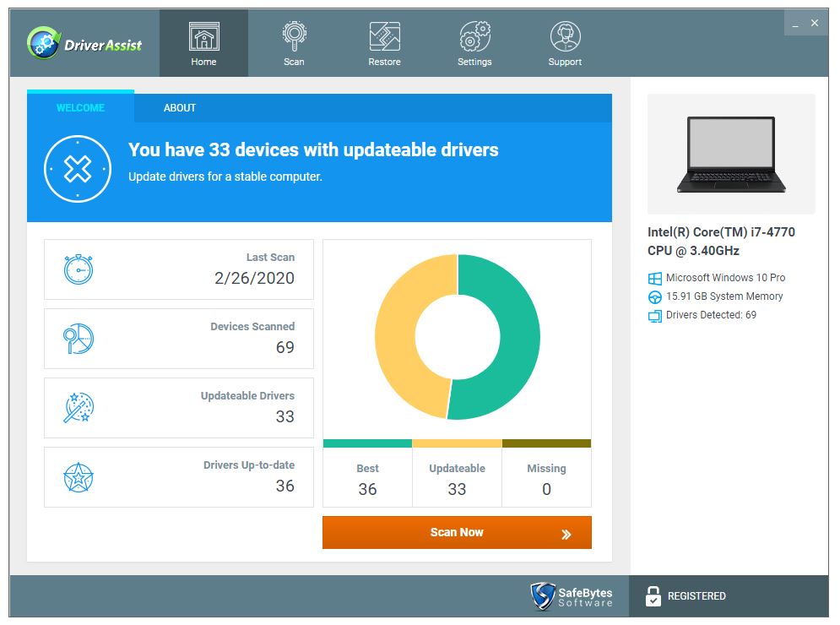This screenshot has height=625, width=840.
Task: Click the laptop thumbnail image
Action: (x=731, y=154)
